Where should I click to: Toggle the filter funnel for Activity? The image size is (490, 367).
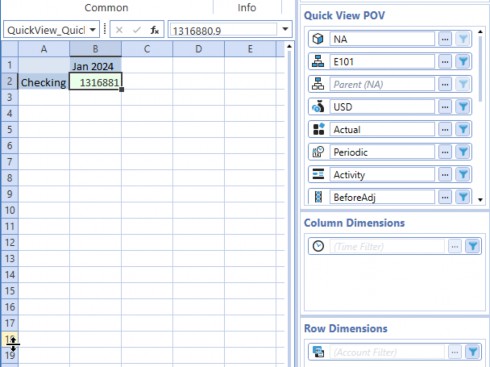coord(463,174)
